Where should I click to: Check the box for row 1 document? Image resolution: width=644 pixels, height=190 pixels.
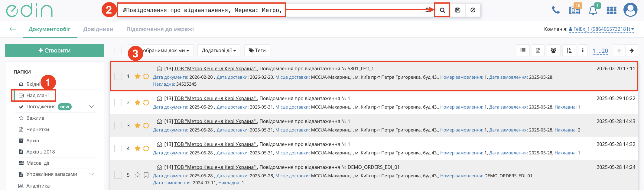tap(118, 76)
